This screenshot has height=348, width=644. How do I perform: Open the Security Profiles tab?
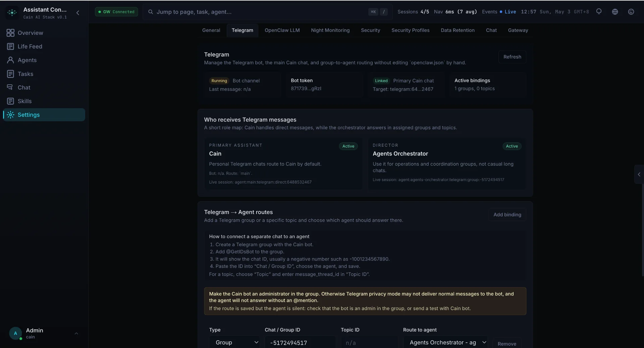coord(410,30)
